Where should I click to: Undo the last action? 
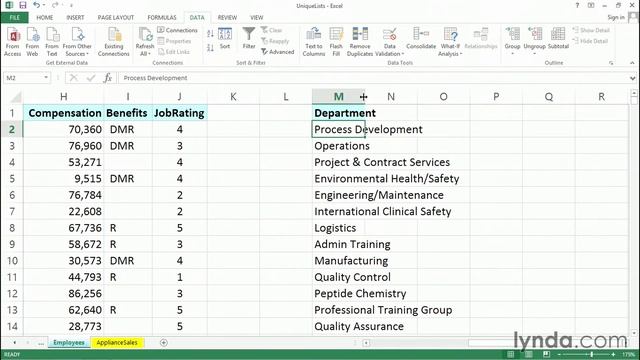coord(37,5)
